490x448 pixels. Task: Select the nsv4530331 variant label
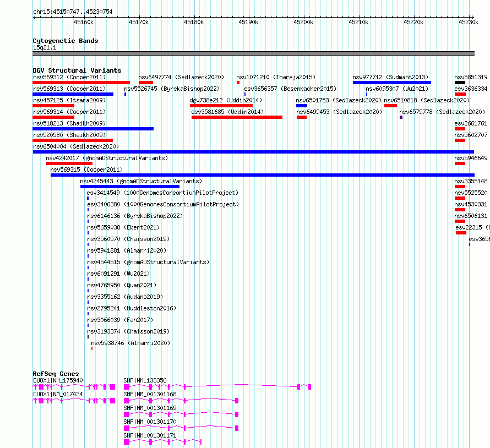pos(471,204)
